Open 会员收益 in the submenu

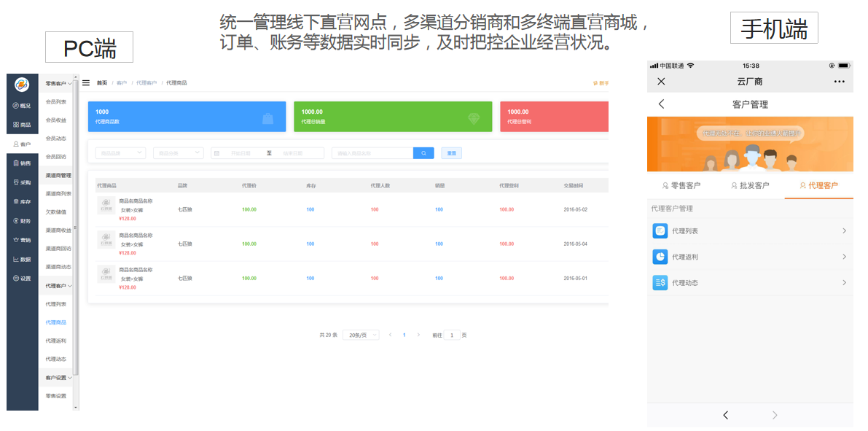(56, 120)
